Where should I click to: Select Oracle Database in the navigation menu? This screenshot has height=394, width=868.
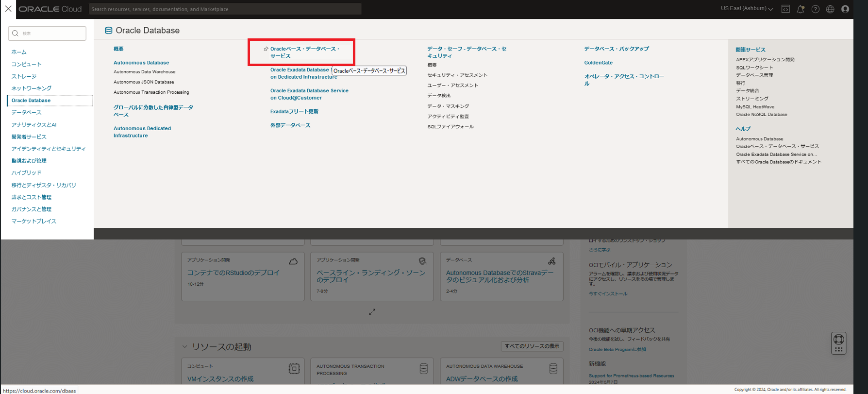[31, 101]
